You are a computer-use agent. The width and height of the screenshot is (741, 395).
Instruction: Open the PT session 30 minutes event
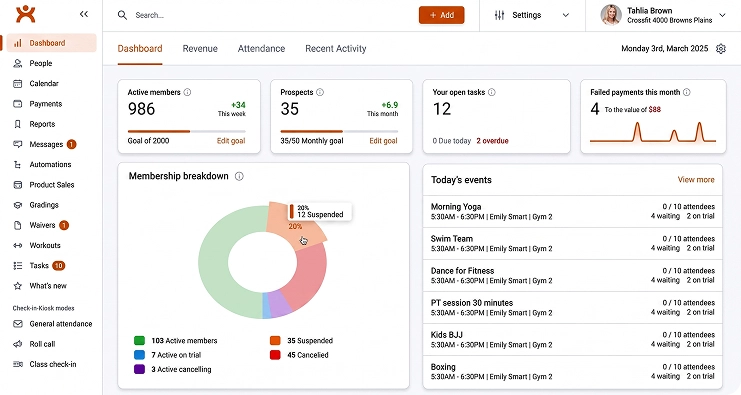click(572, 308)
